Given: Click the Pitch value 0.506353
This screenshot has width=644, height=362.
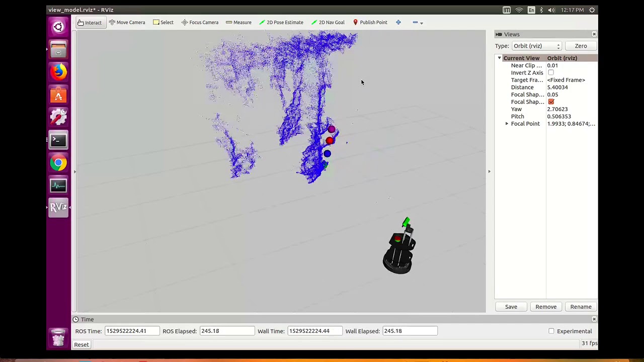Looking at the screenshot, I should coord(559,117).
